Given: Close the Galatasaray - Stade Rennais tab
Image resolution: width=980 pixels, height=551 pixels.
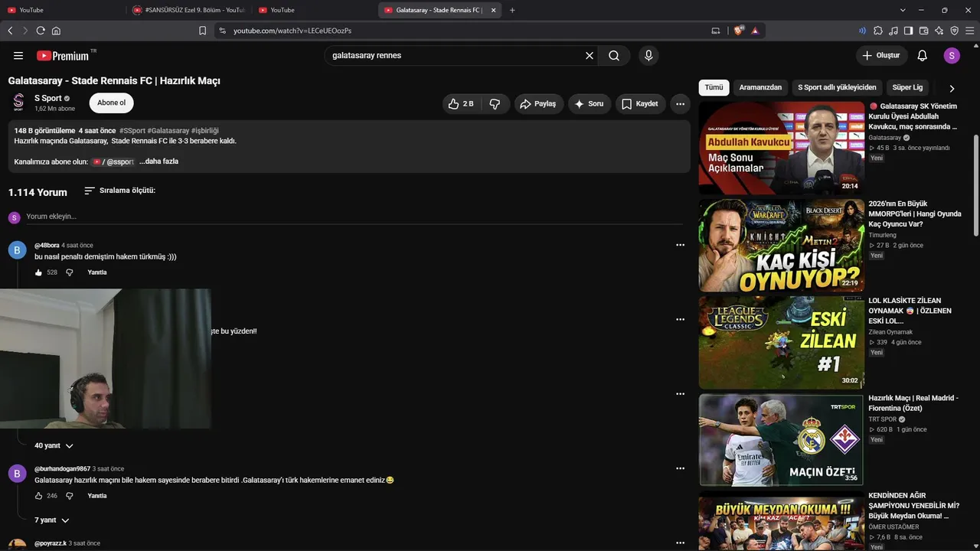Looking at the screenshot, I should [493, 10].
